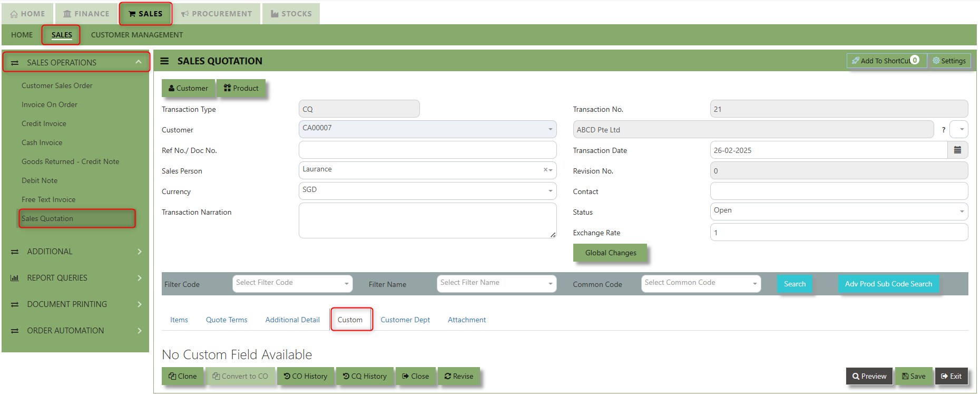The image size is (980, 394).
Task: Clone the current quotation
Action: click(182, 376)
